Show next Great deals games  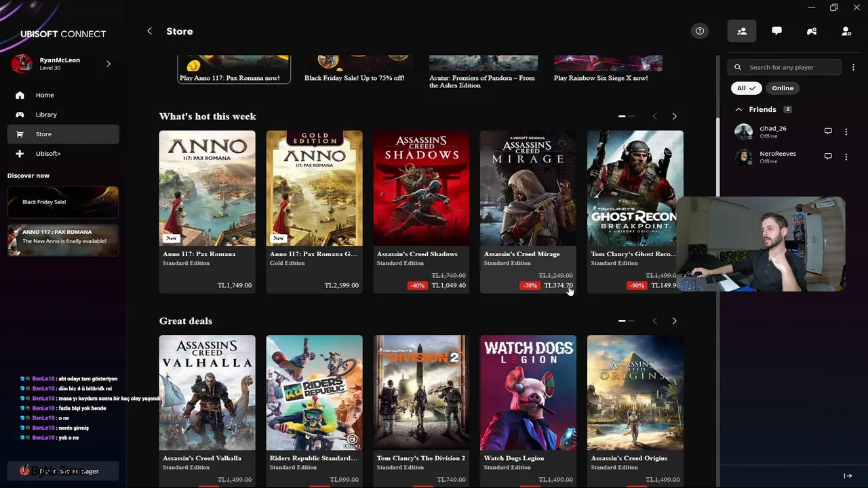(674, 321)
